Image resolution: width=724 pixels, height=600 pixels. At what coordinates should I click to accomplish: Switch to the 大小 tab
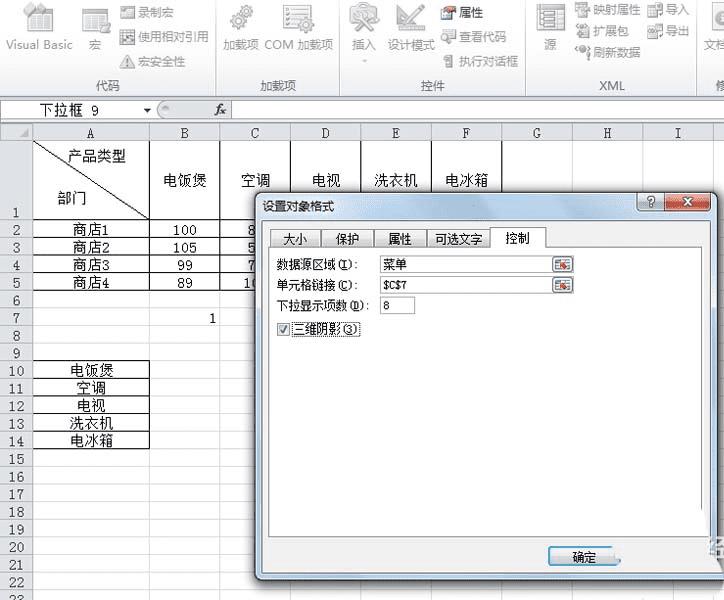[295, 239]
